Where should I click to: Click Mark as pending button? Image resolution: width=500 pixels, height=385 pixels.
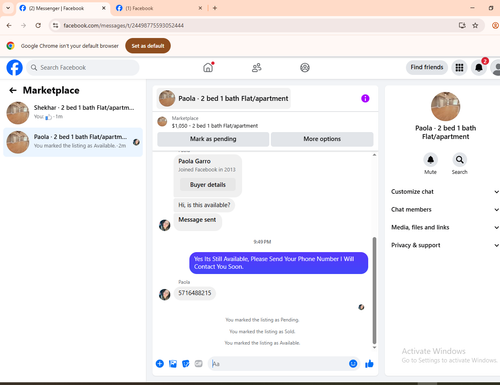pos(213,139)
